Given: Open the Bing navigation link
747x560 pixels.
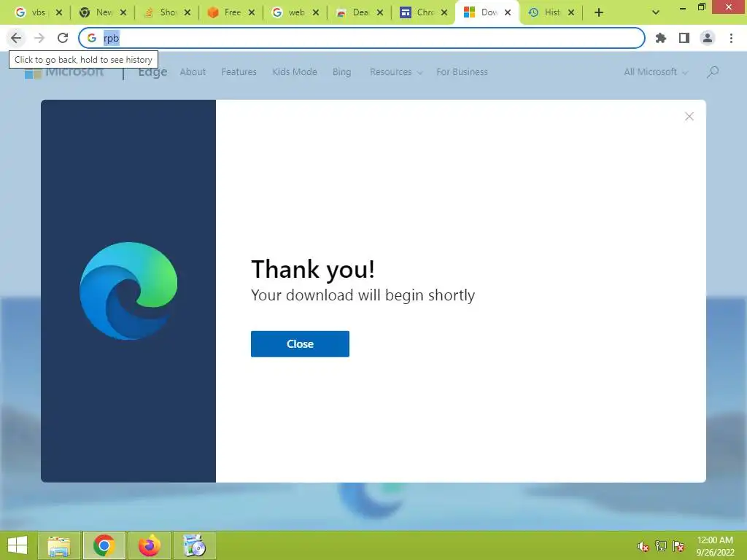Looking at the screenshot, I should tap(341, 72).
